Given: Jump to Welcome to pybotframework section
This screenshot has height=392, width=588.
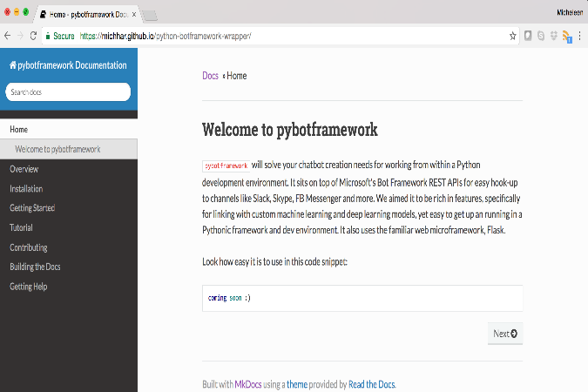Looking at the screenshot, I should pos(69,149).
